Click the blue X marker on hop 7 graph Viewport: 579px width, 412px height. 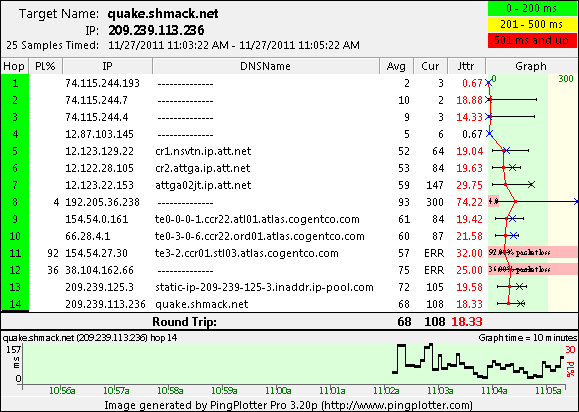click(x=531, y=185)
